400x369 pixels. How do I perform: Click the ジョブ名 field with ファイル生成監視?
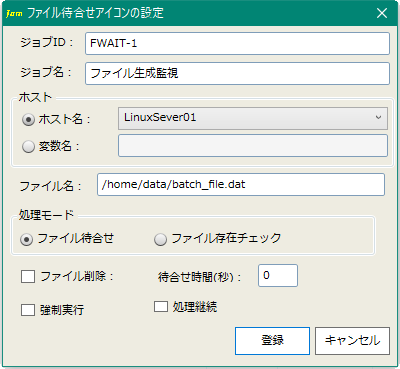237,73
